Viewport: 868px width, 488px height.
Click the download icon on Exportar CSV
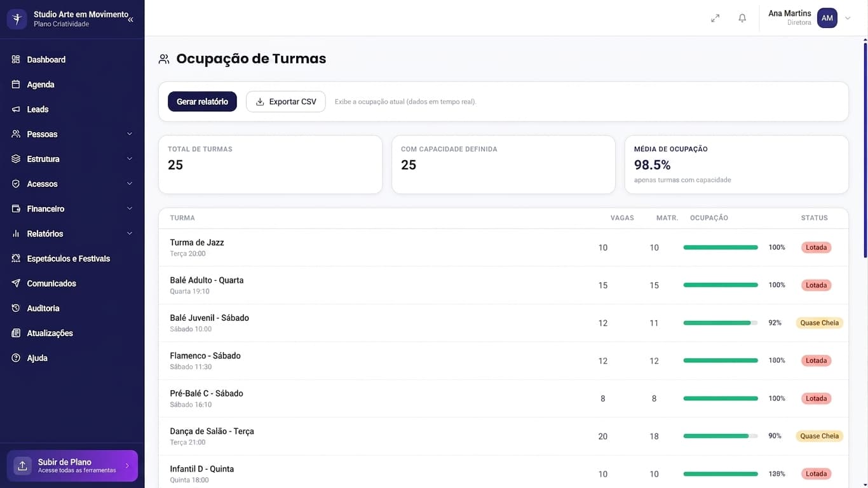point(260,102)
